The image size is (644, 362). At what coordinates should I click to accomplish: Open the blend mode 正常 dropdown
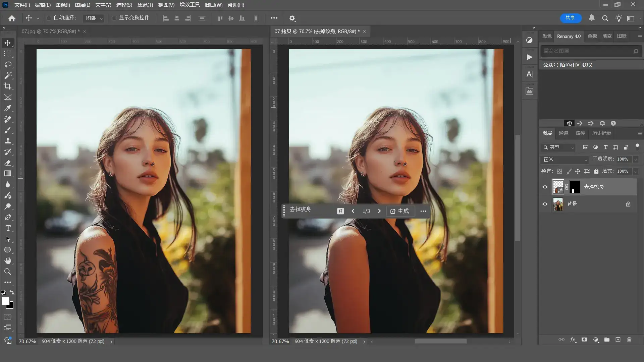point(565,160)
